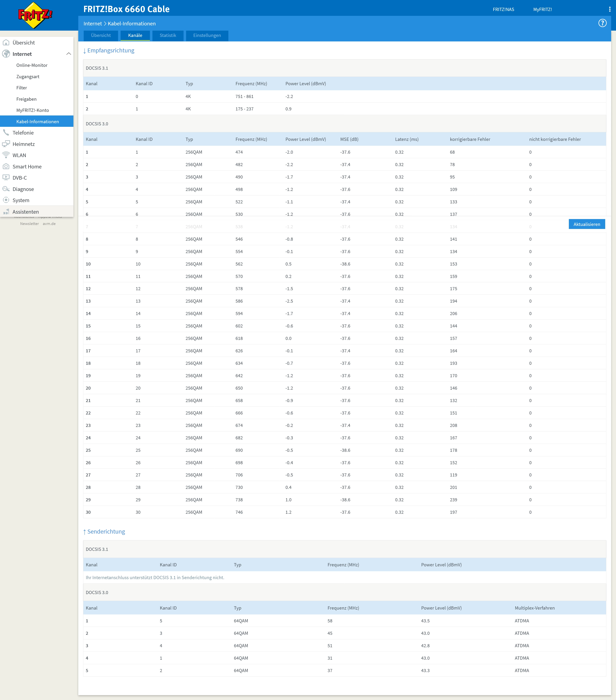Open the Übersicht tab of Kabel-Informationen

[101, 35]
